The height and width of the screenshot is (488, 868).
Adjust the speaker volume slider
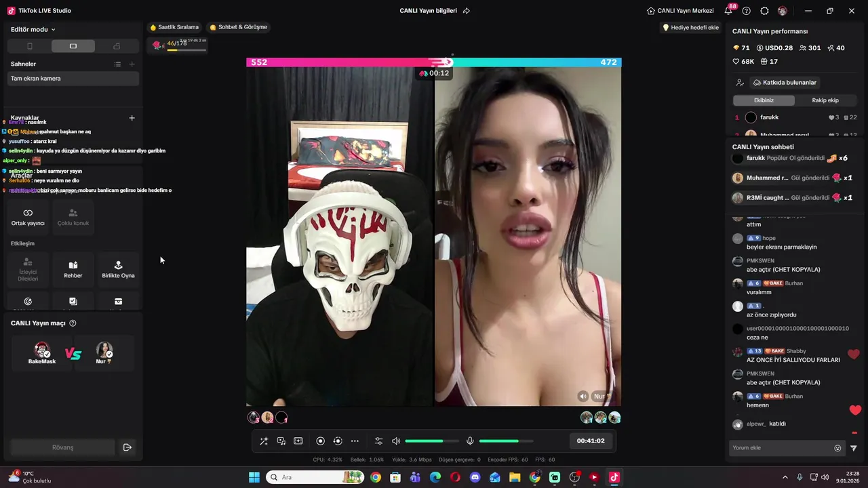click(432, 441)
